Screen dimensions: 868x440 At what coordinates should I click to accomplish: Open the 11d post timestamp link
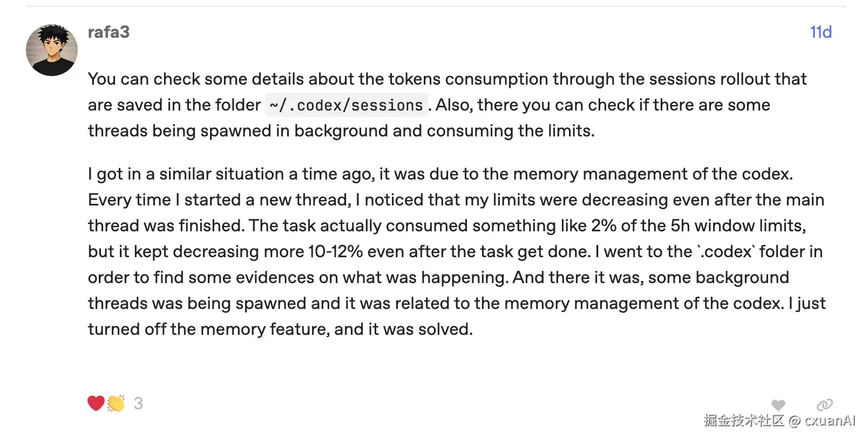pos(820,32)
